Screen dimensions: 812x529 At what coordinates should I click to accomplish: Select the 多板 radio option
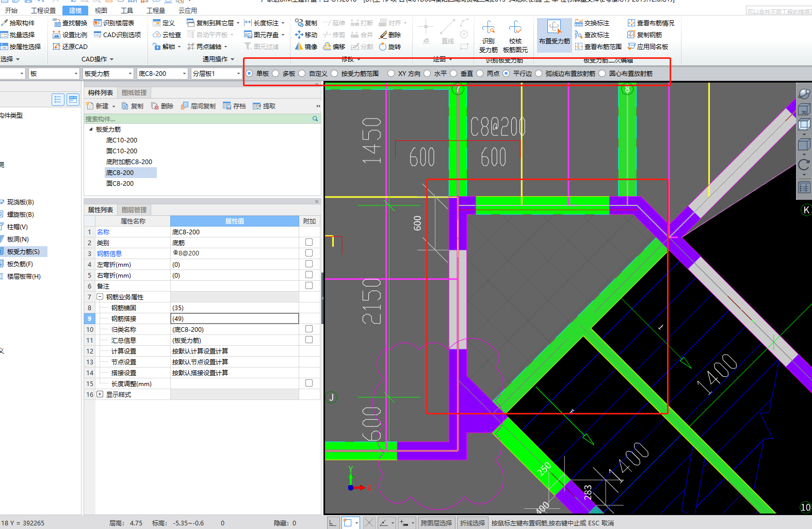276,74
